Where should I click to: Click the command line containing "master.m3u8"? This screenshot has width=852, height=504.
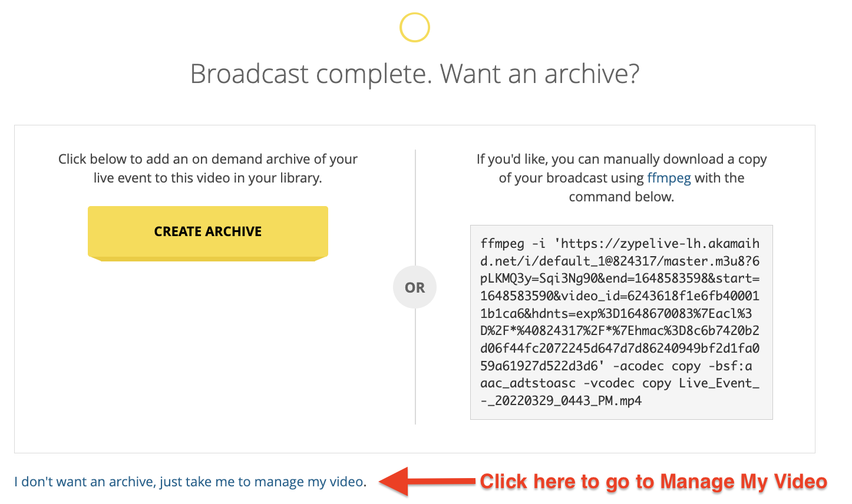pos(620,261)
